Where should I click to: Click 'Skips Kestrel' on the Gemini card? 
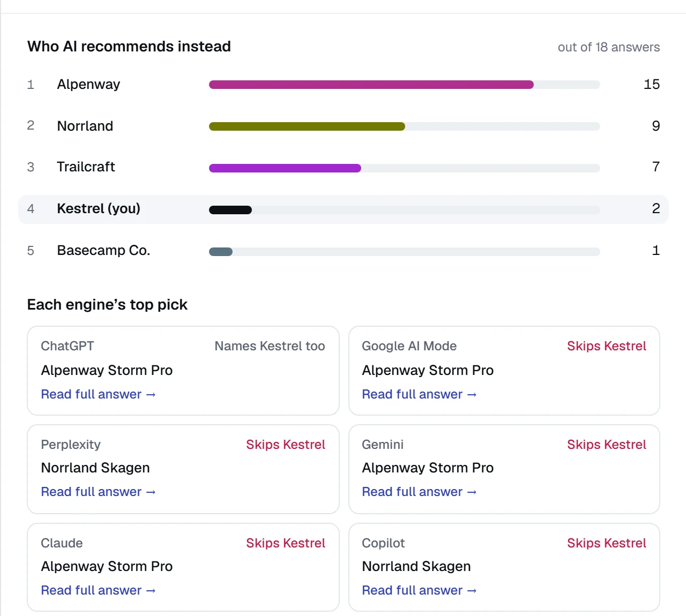[x=607, y=445]
